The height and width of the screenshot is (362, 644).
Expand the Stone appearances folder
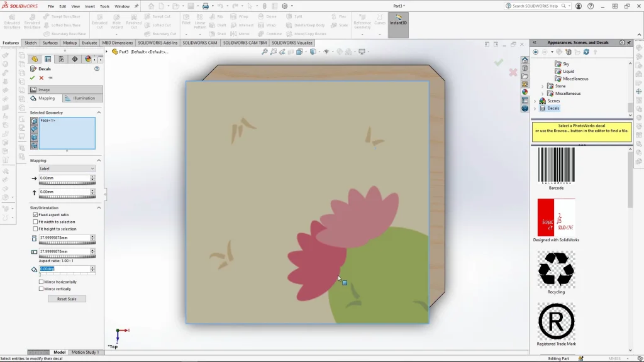click(543, 86)
